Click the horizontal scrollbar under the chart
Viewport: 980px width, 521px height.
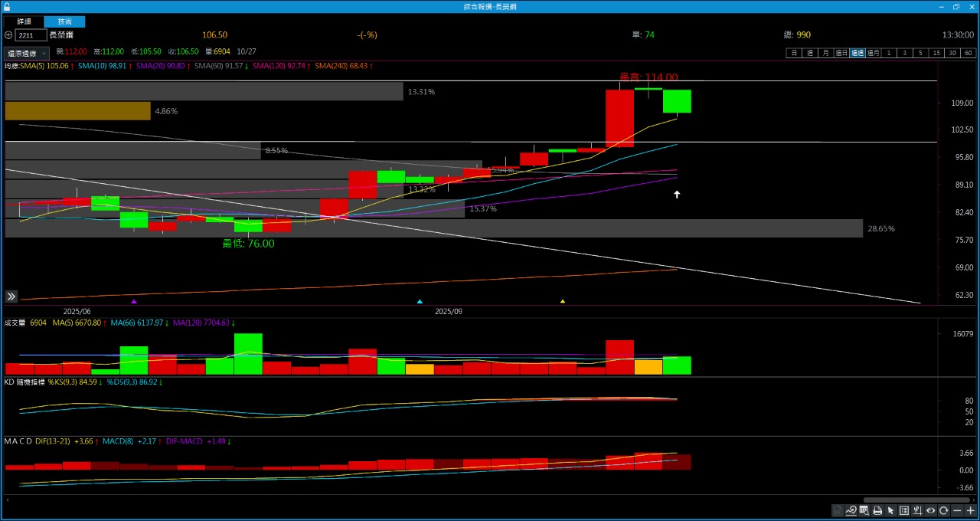[x=916, y=500]
